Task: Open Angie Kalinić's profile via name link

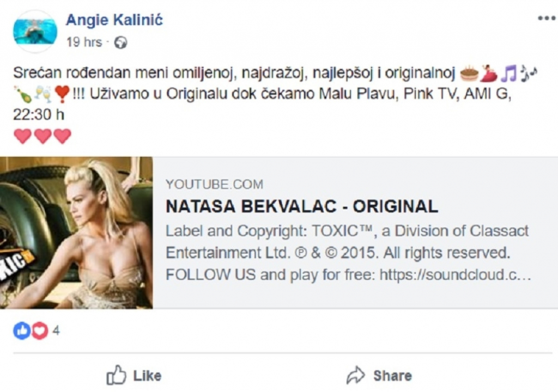Action: point(114,21)
